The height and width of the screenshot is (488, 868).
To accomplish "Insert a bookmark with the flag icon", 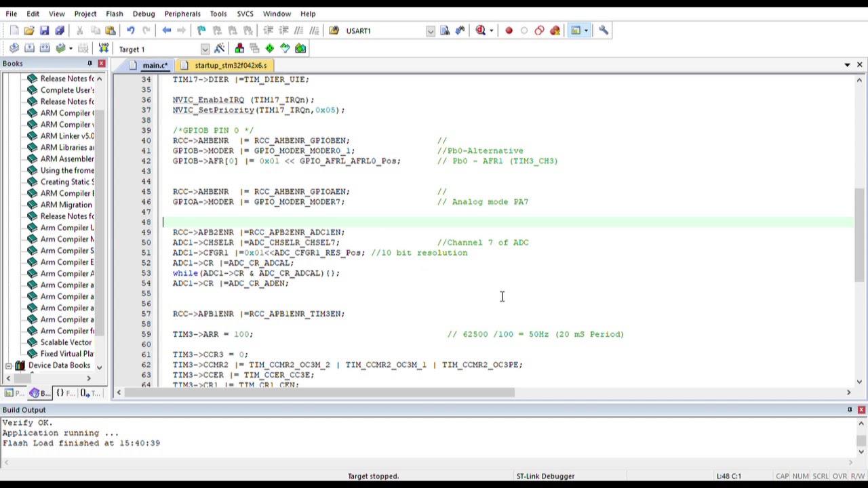I will click(201, 30).
